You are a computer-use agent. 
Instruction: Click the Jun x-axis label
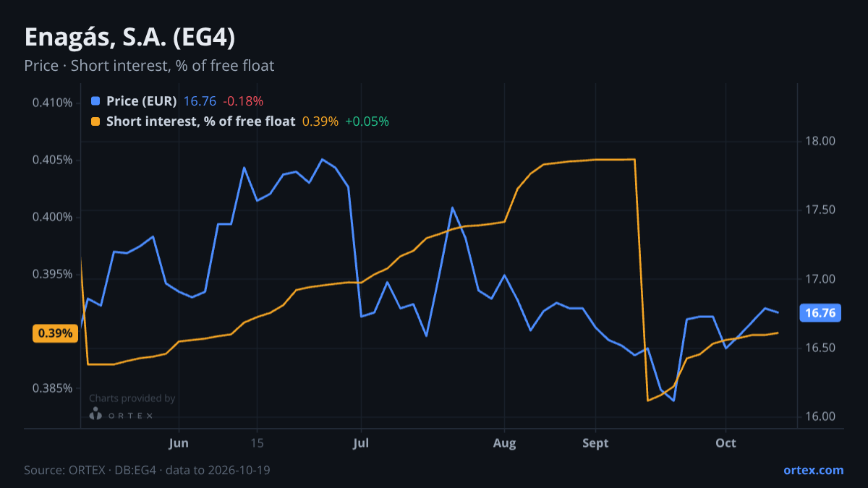[178, 443]
